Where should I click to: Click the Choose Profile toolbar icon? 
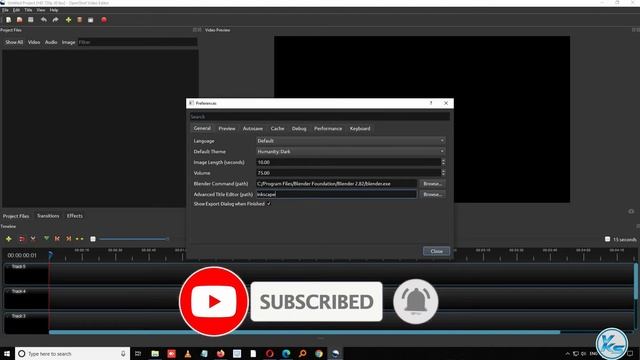(x=80, y=20)
